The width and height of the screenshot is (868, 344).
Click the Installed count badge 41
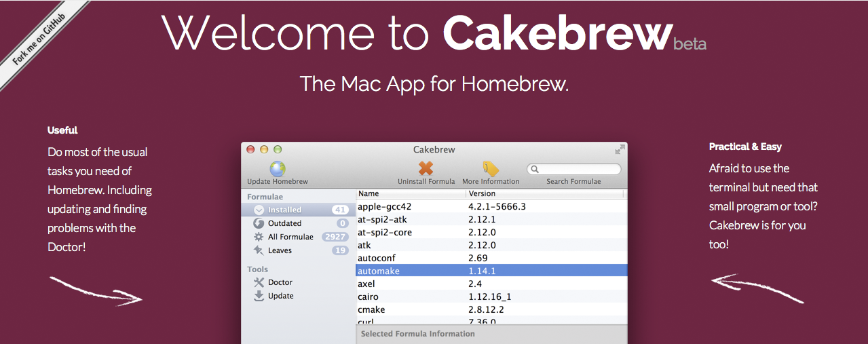(x=340, y=210)
